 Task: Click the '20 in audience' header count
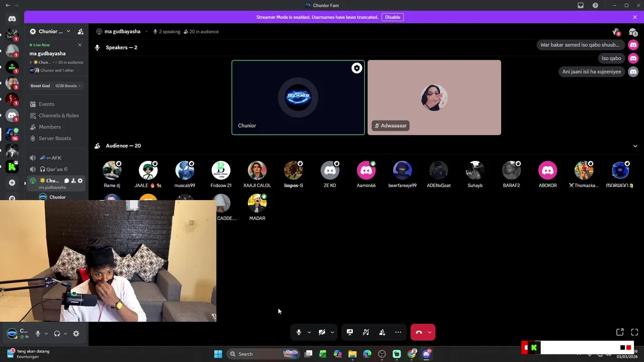(201, 32)
